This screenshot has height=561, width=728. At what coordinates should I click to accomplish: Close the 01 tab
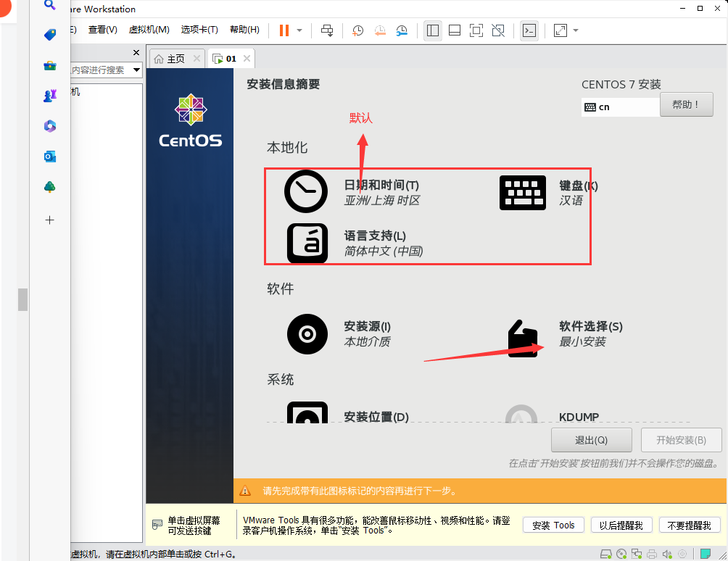pos(247,59)
